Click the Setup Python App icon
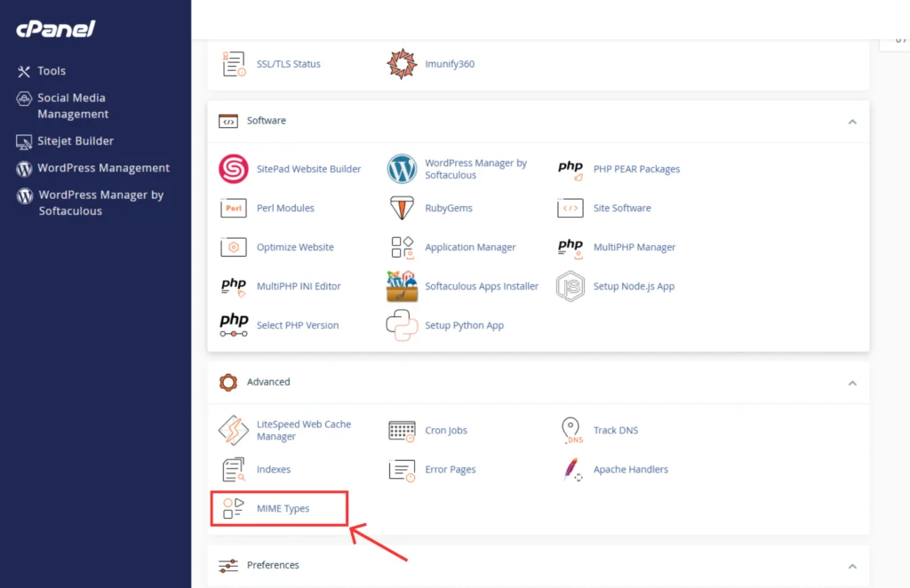 pyautogui.click(x=402, y=325)
